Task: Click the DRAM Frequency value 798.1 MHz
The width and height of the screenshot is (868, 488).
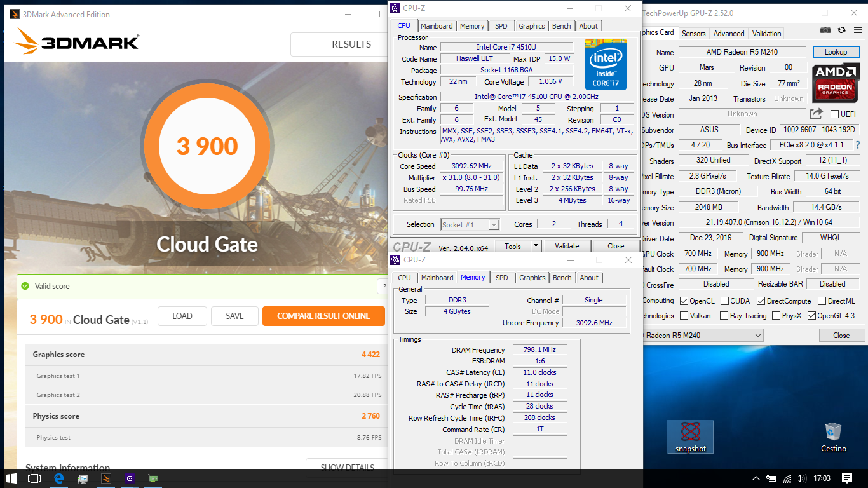Action: click(x=539, y=350)
